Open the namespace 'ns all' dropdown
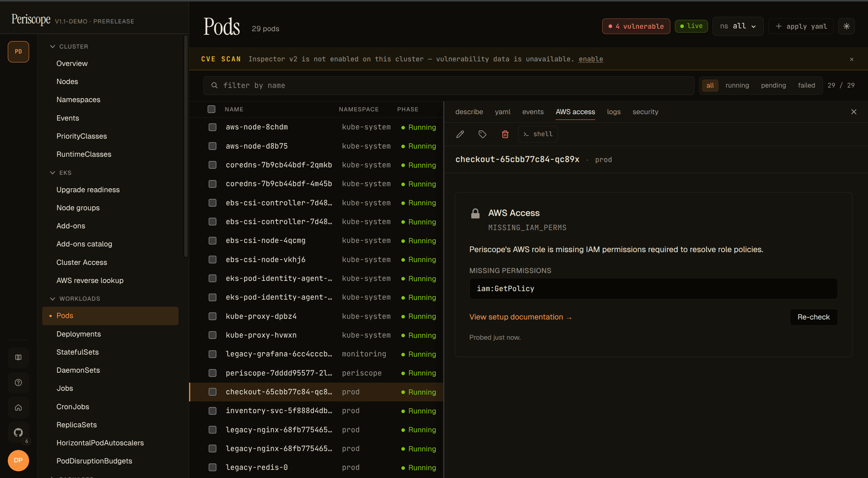The image size is (868, 478). (738, 26)
